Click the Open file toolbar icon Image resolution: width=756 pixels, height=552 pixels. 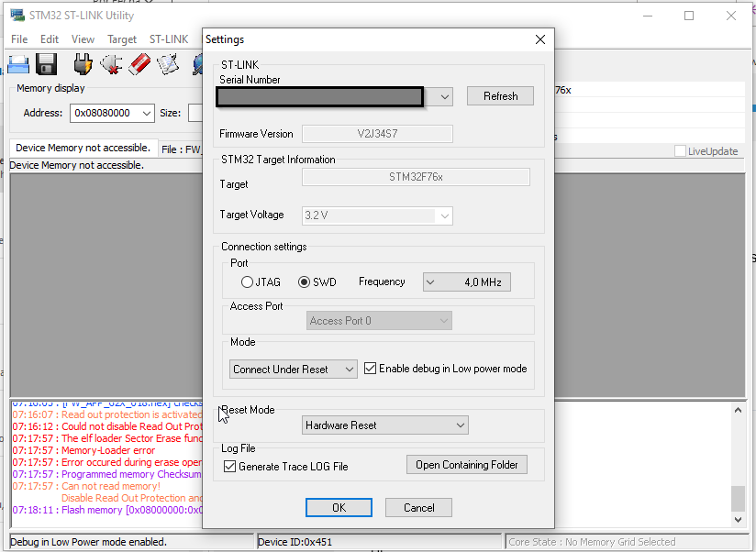pyautogui.click(x=18, y=64)
